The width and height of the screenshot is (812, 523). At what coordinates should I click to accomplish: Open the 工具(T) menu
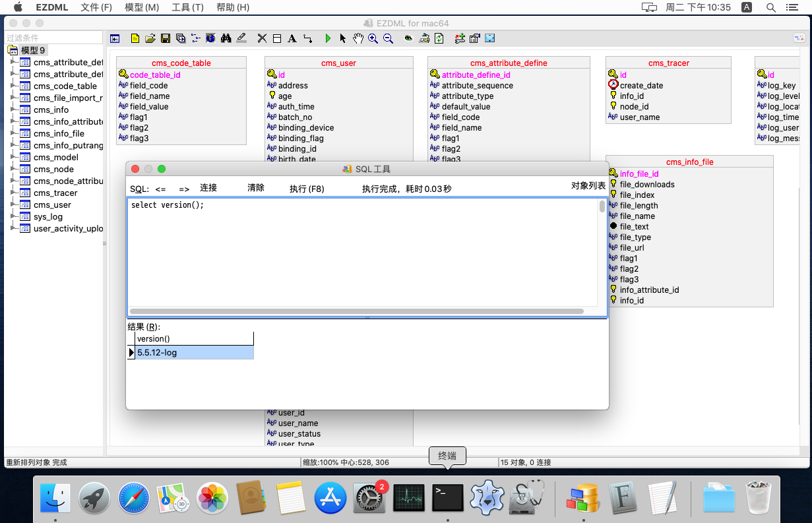pyautogui.click(x=187, y=7)
